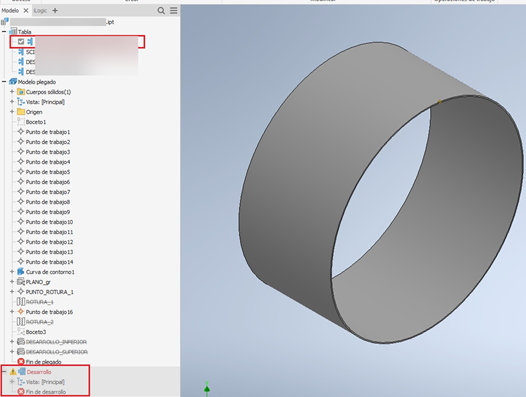
Task: Select Punto de trabajo6
Action: [x=48, y=182]
